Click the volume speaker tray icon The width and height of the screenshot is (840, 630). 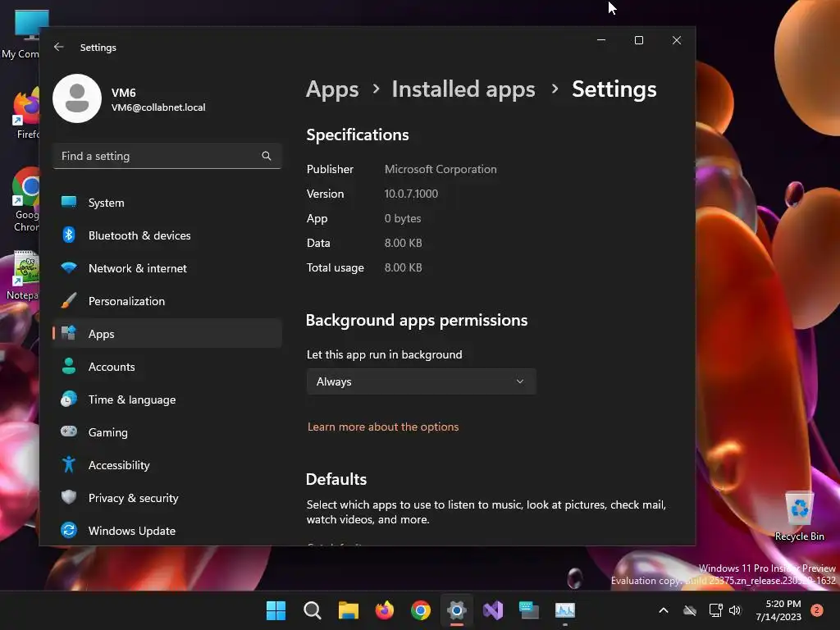(735, 610)
